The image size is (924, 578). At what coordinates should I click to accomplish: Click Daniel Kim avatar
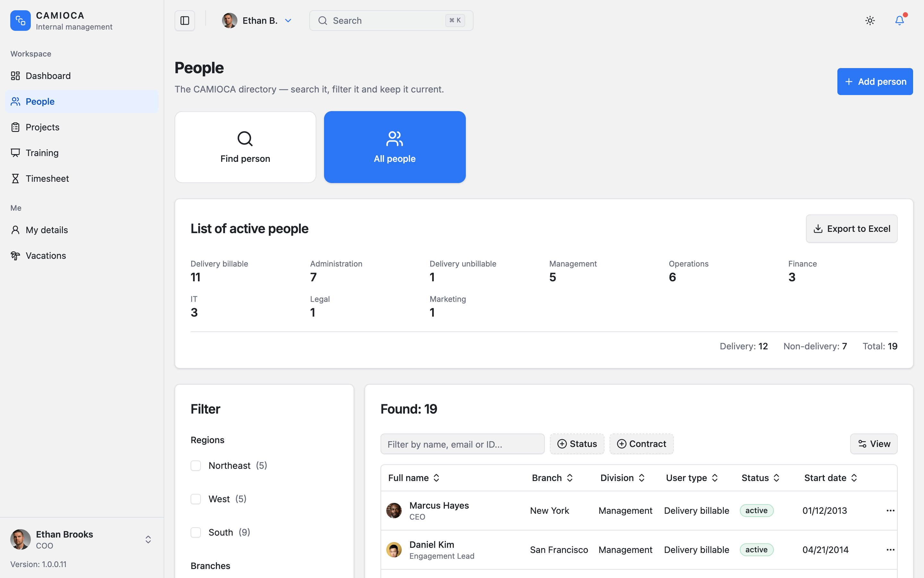(394, 550)
